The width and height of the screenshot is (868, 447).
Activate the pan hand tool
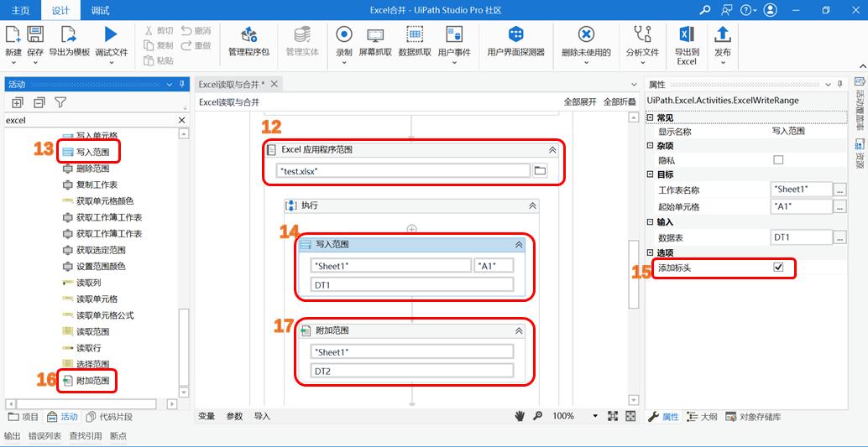click(x=520, y=416)
